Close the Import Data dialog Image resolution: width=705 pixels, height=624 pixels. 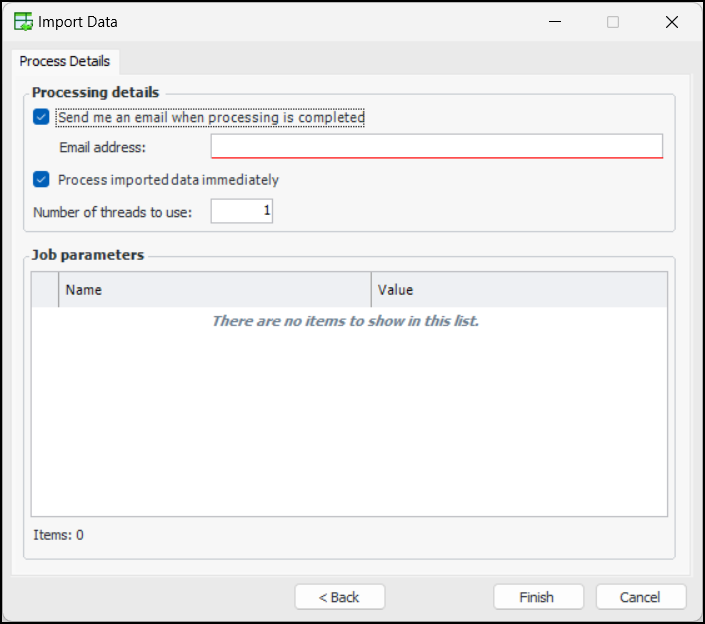pyautogui.click(x=672, y=21)
